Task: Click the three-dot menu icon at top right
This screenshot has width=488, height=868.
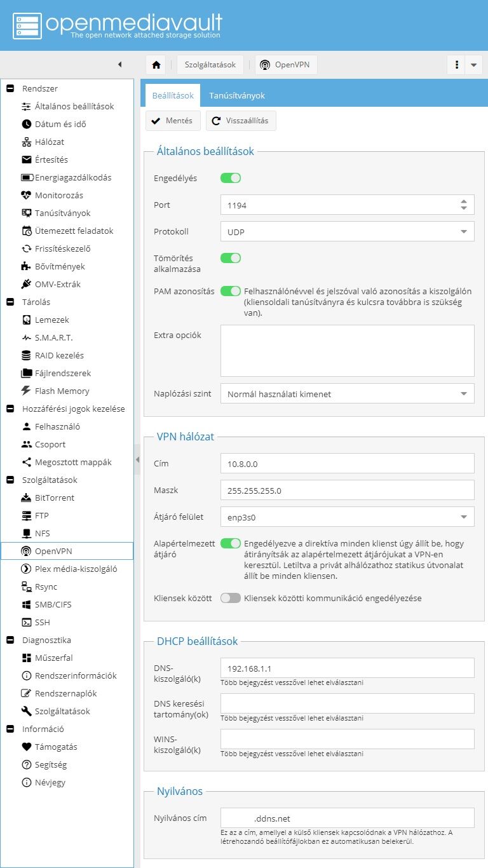Action: (457, 65)
